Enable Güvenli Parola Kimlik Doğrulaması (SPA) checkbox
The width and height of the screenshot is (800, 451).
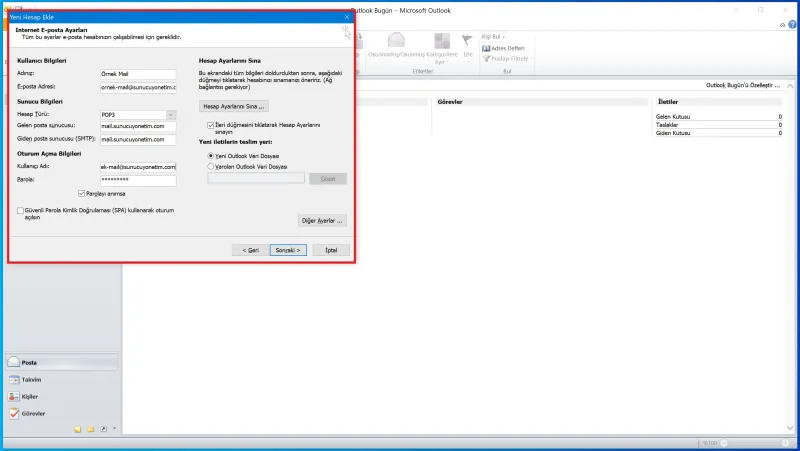[x=20, y=210]
